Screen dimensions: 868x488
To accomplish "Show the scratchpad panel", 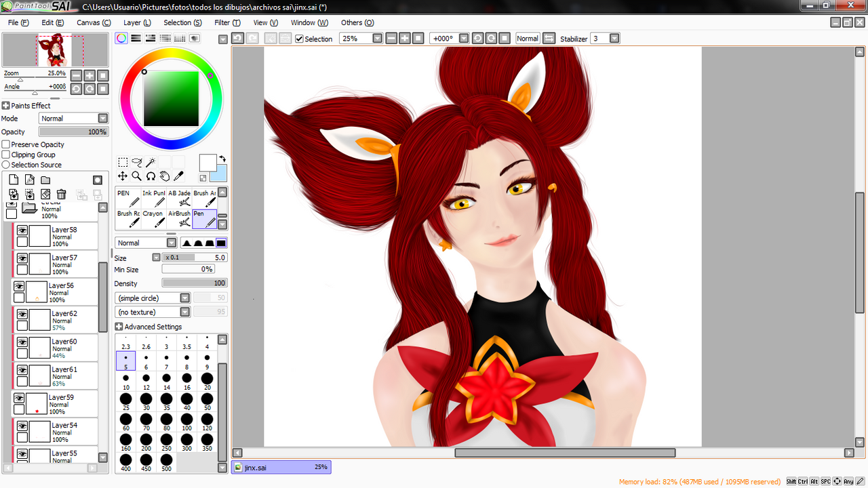I will [195, 39].
